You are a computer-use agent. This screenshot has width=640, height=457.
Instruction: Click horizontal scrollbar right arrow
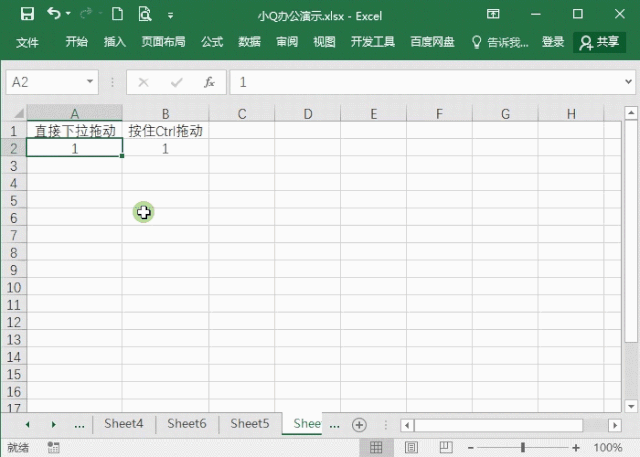pyautogui.click(x=615, y=426)
